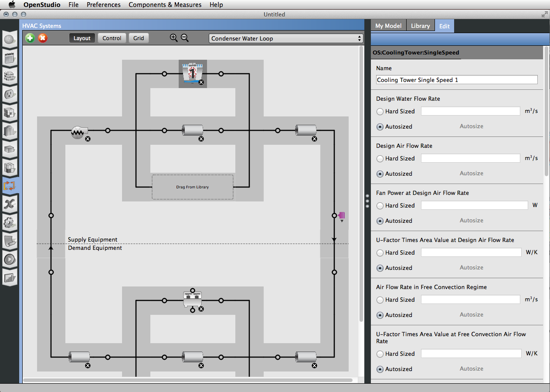Click the green add loop button

click(x=30, y=38)
